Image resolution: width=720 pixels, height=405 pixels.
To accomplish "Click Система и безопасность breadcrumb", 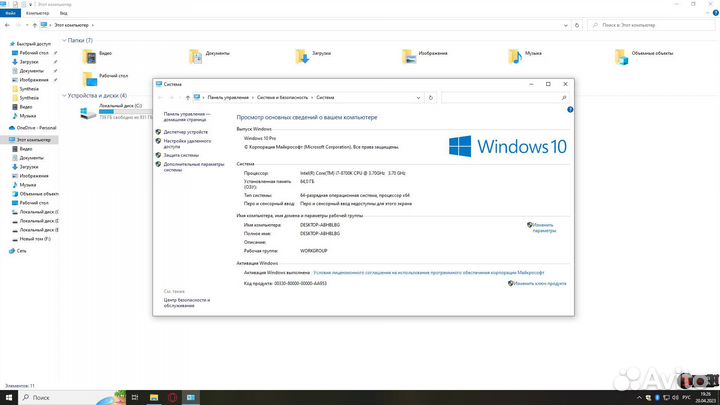I will [282, 97].
